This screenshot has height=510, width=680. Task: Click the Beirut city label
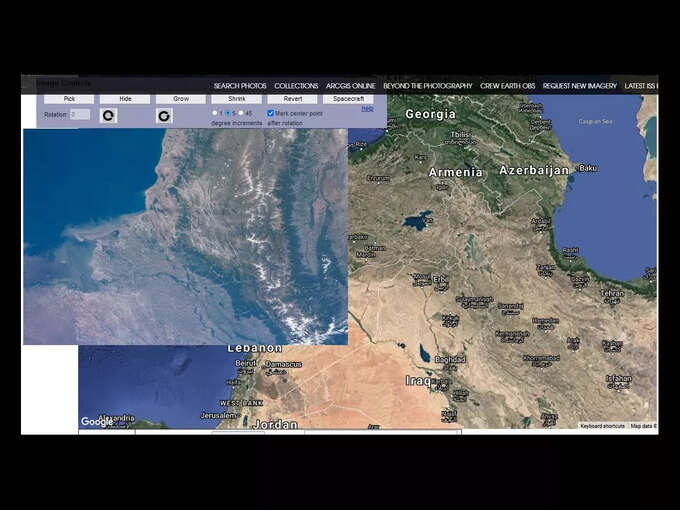[246, 363]
